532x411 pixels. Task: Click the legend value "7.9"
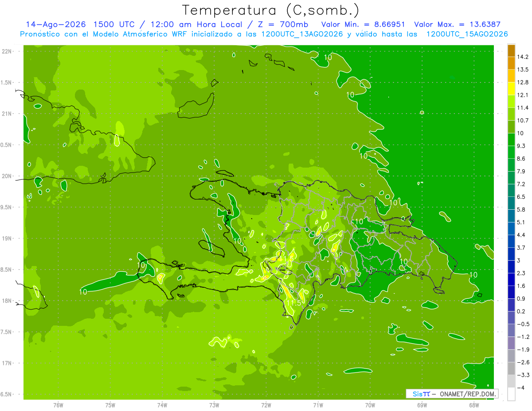tap(521, 172)
